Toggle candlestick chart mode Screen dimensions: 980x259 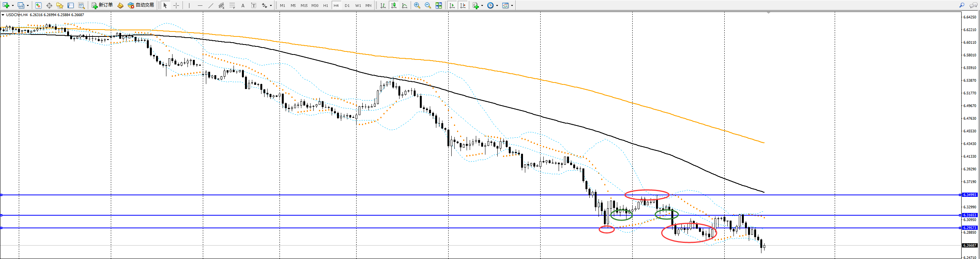[393, 5]
